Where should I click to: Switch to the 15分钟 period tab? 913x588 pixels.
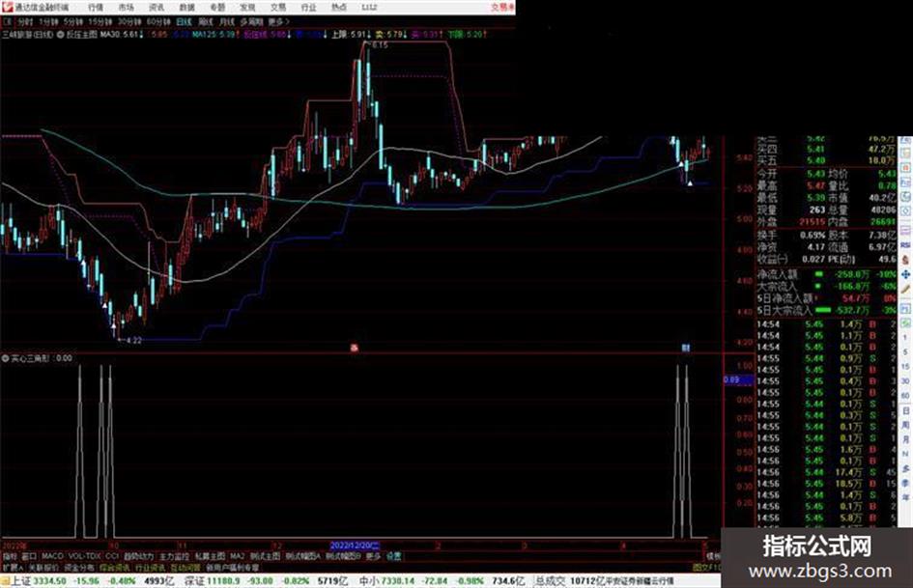point(100,21)
